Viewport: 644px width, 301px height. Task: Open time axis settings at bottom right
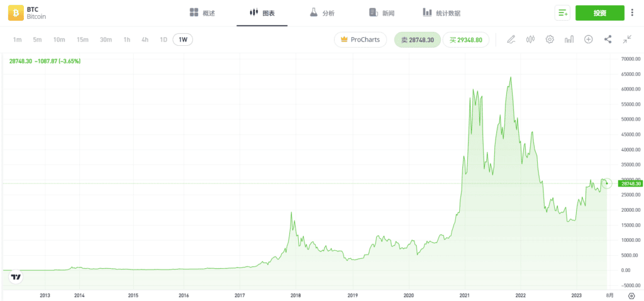[x=631, y=295]
